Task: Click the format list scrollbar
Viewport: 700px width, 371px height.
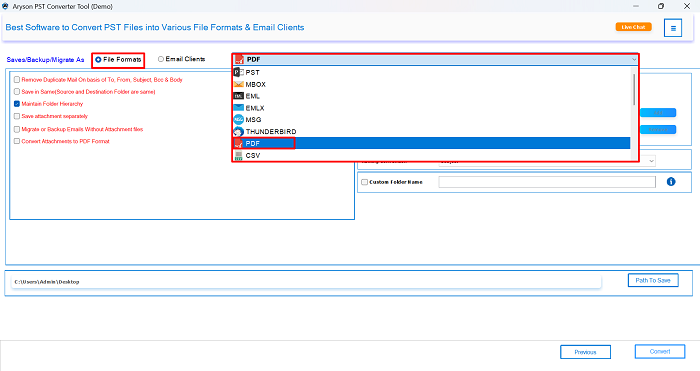Action: (633, 89)
